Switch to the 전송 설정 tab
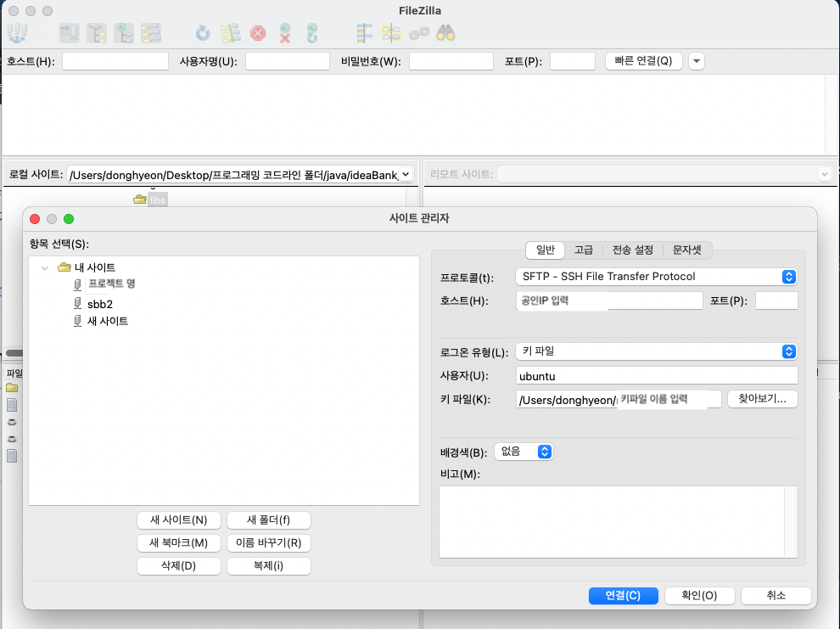840x629 pixels. [x=633, y=250]
